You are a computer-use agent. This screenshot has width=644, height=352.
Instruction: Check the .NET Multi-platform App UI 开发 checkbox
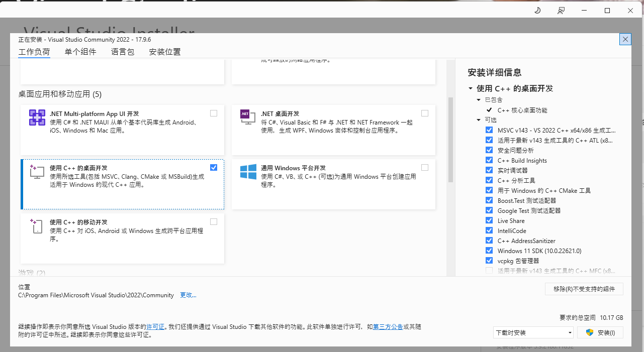pos(214,113)
